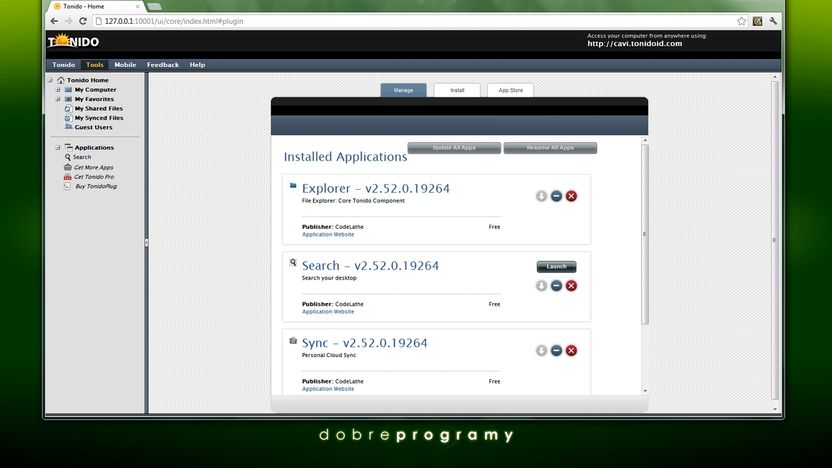The image size is (832, 468).
Task: Click the page's outer vertical scrollbar
Action: (x=775, y=240)
